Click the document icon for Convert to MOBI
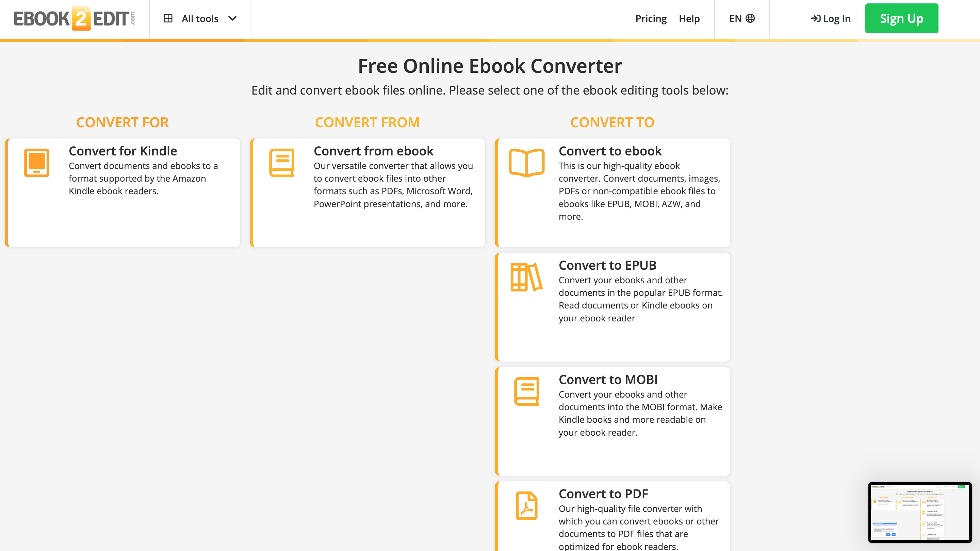 (x=527, y=391)
